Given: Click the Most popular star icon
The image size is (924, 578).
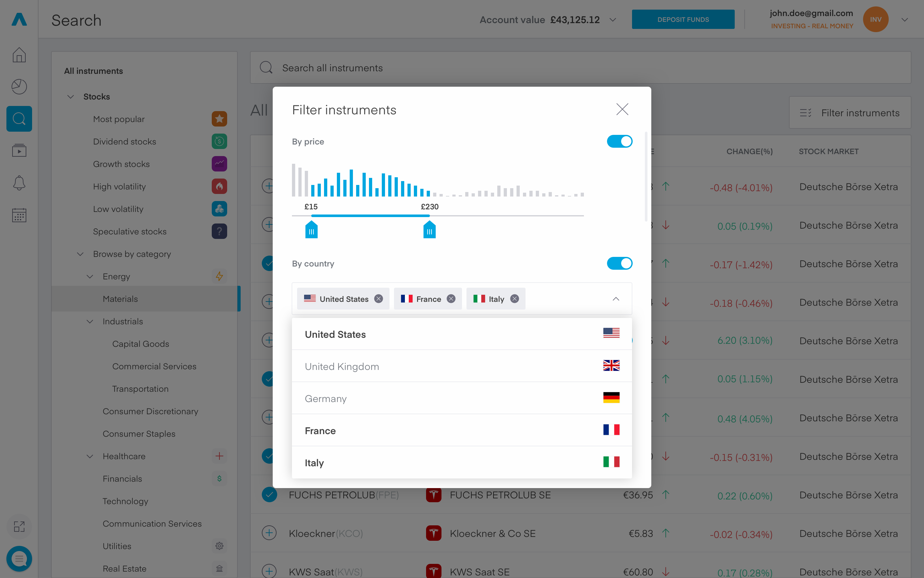Looking at the screenshot, I should 219,119.
